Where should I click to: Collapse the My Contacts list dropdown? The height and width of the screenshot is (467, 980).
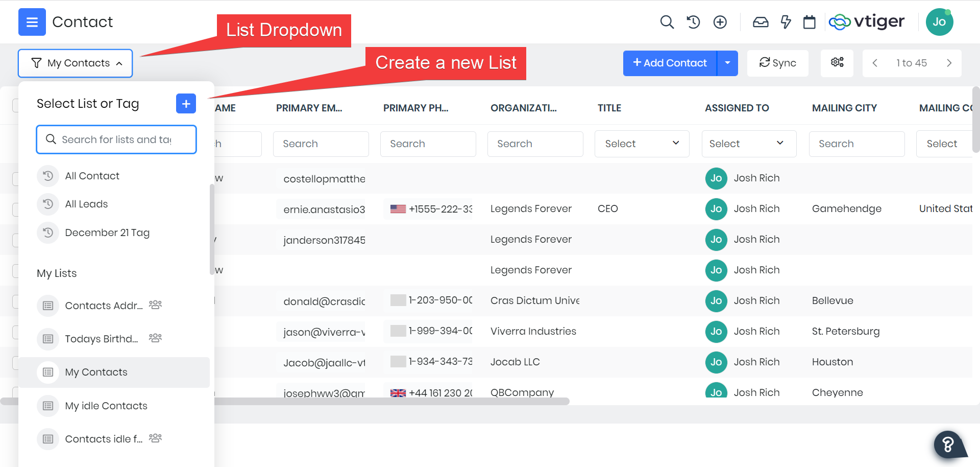[x=76, y=63]
